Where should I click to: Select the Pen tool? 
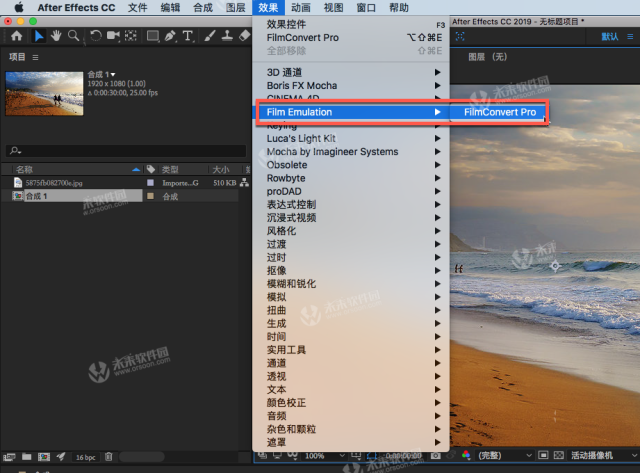coord(170,36)
